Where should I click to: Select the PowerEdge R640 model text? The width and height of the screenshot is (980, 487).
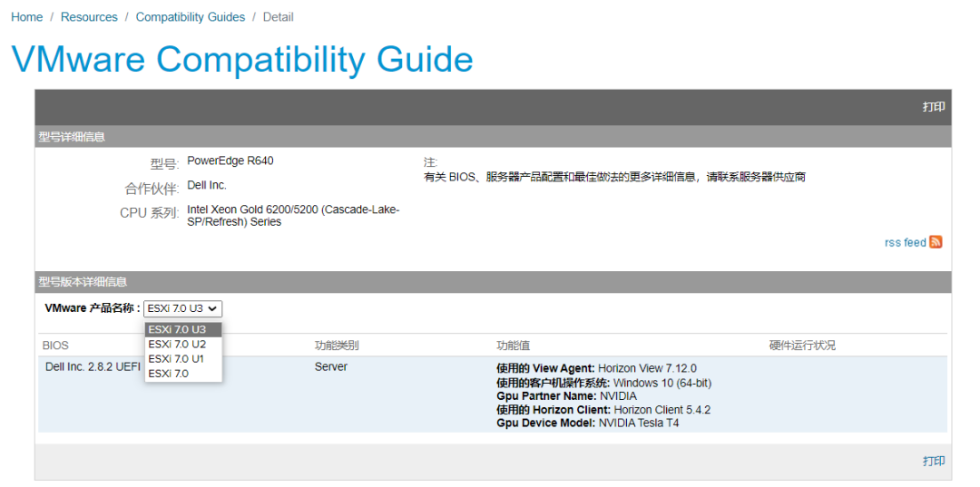tap(230, 161)
